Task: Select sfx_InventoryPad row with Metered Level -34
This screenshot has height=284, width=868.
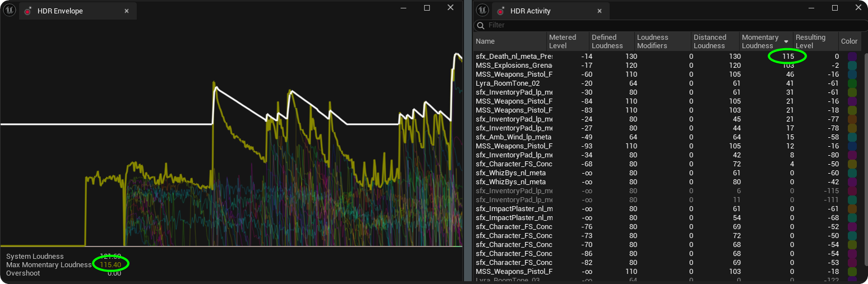Action: [x=667, y=155]
